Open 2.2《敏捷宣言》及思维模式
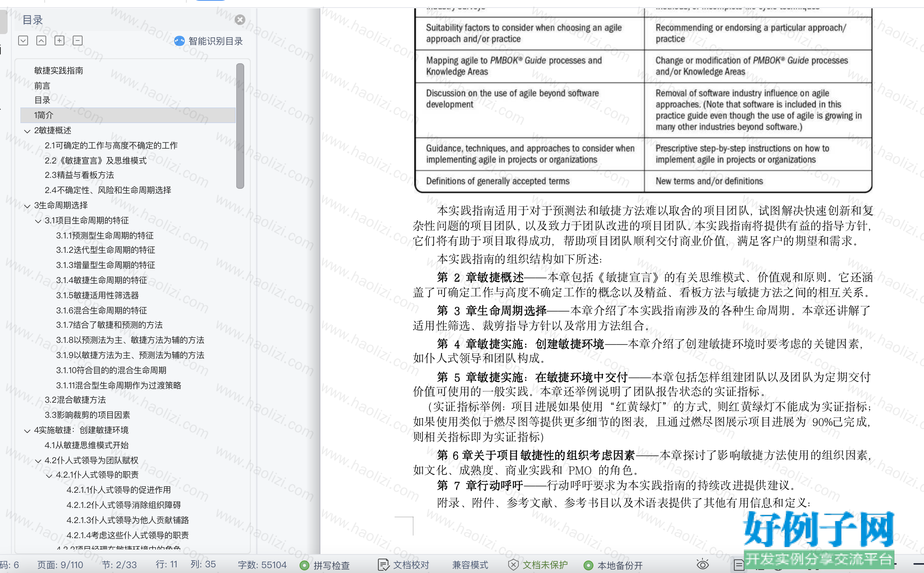 (x=95, y=161)
